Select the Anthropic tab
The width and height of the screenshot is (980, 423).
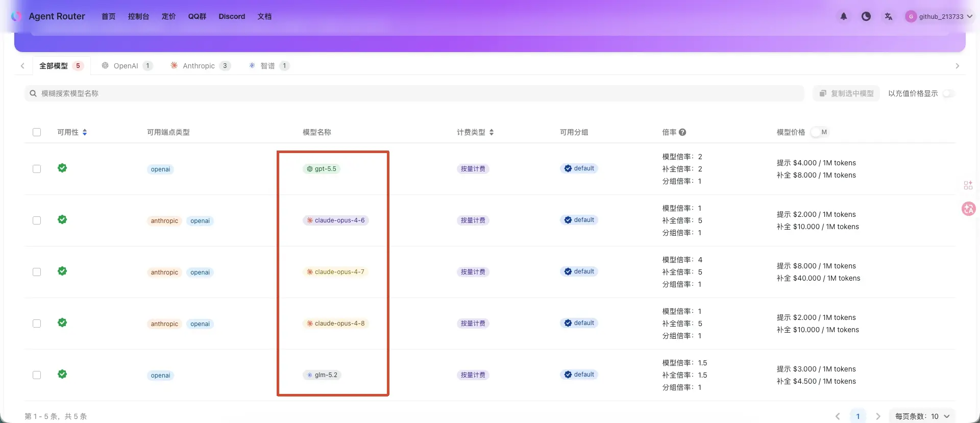[200, 66]
